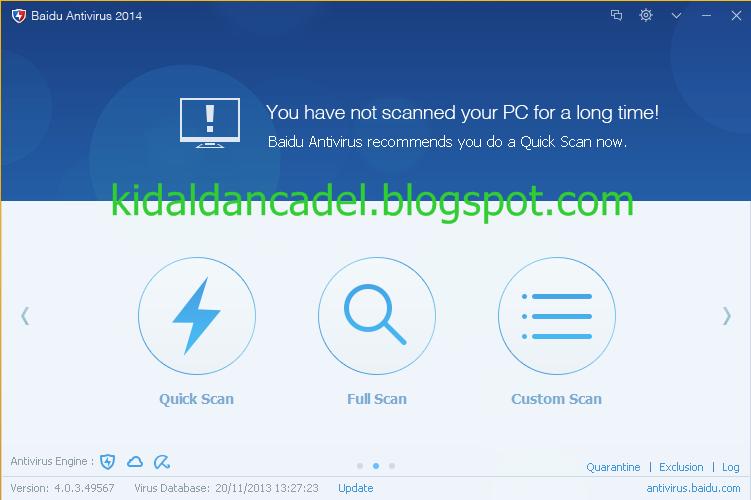View the scan Log
This screenshot has width=751, height=500.
(x=730, y=467)
